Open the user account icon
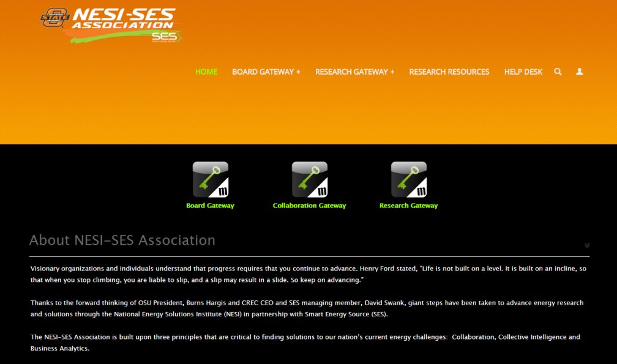617x364 pixels. point(579,72)
